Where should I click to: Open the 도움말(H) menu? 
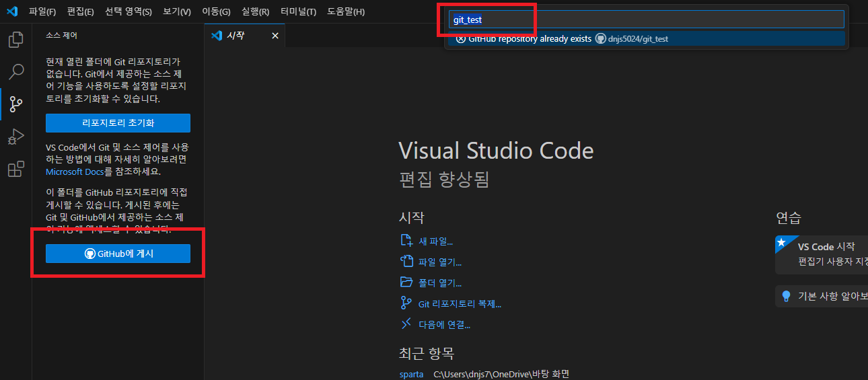pos(346,11)
